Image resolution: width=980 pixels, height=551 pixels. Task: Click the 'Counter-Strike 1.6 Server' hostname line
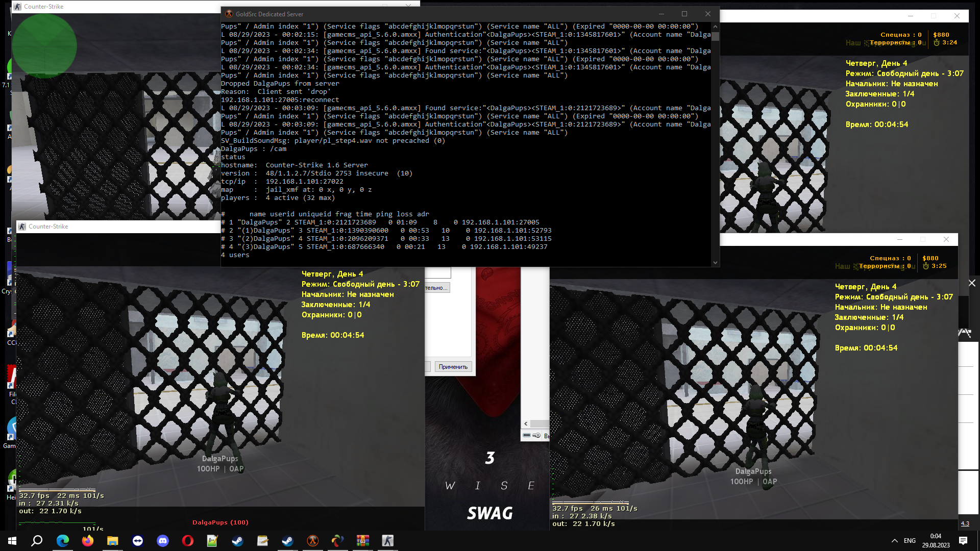[x=295, y=165]
